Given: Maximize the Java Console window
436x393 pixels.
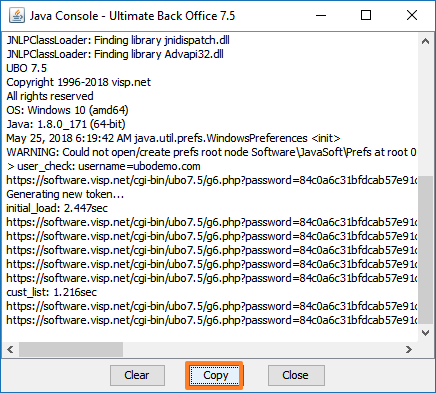Looking at the screenshot, I should (x=366, y=15).
